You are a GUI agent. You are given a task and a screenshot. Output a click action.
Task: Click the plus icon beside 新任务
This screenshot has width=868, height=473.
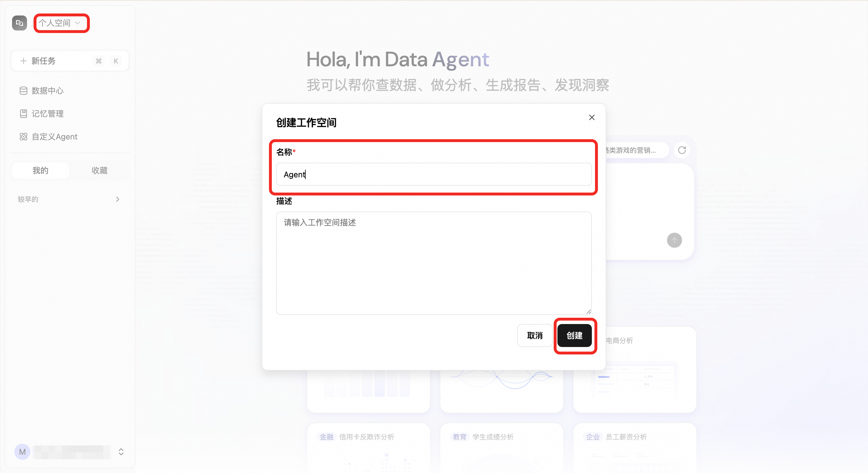point(23,61)
